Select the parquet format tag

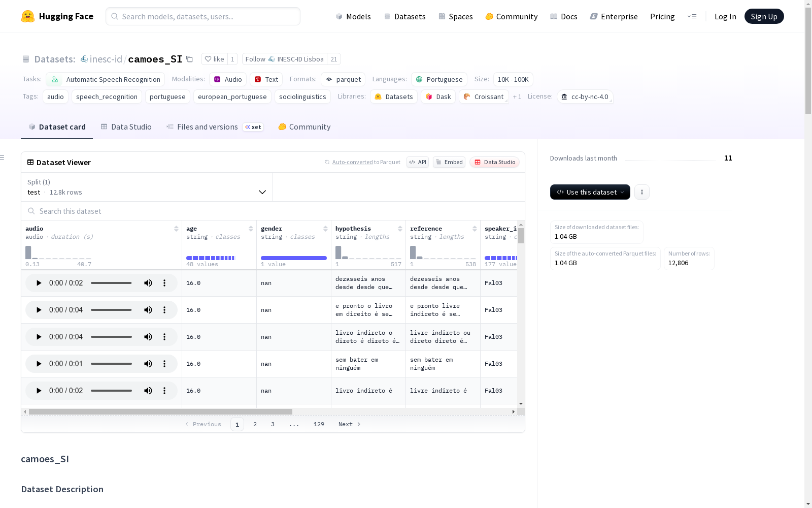coord(343,79)
